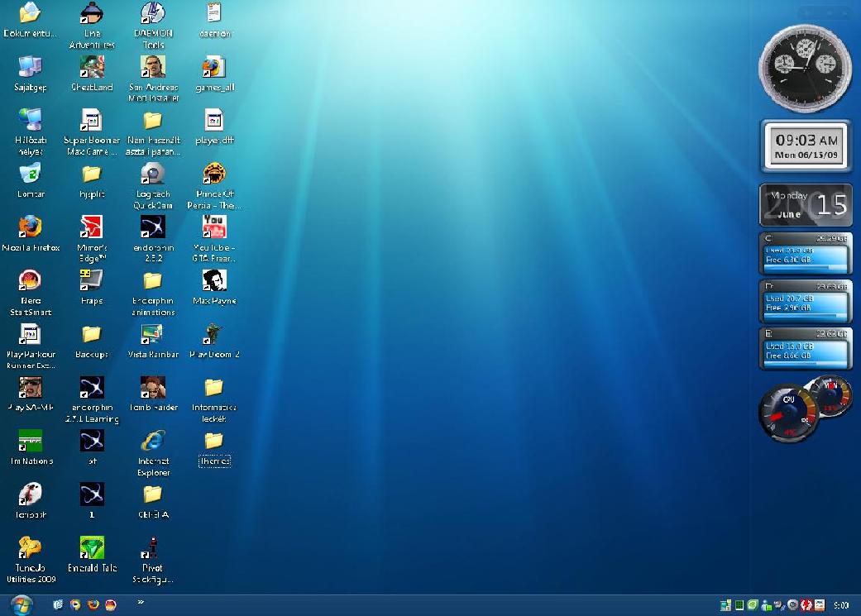Click the taskbar clock in system tray

pyautogui.click(x=840, y=605)
